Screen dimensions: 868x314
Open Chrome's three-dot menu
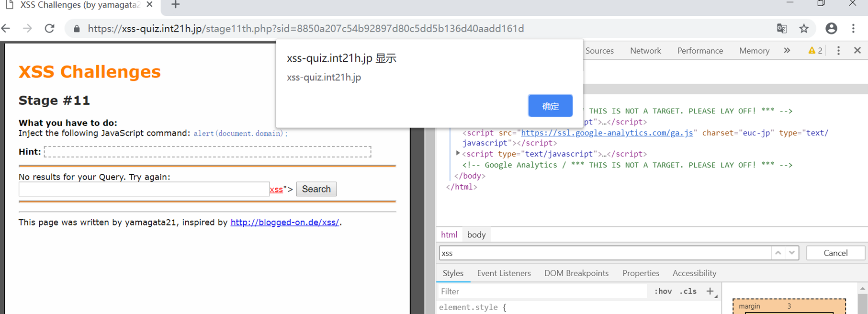853,29
